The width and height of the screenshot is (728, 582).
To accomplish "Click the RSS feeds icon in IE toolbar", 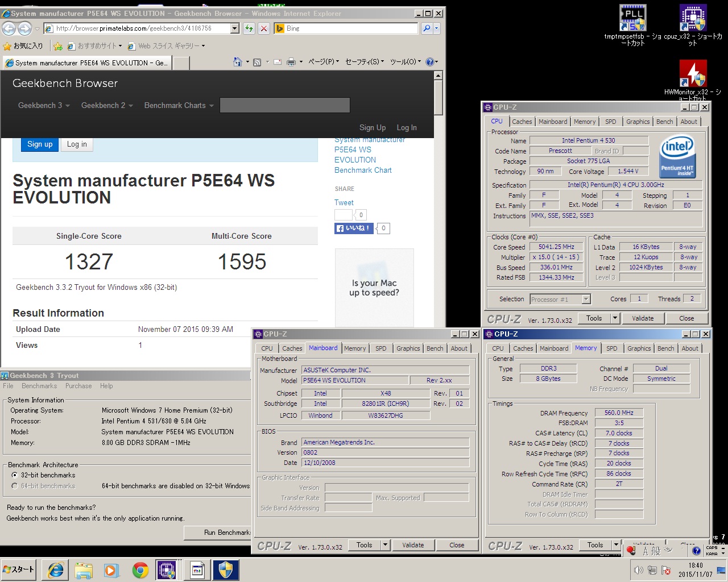I will 257,62.
